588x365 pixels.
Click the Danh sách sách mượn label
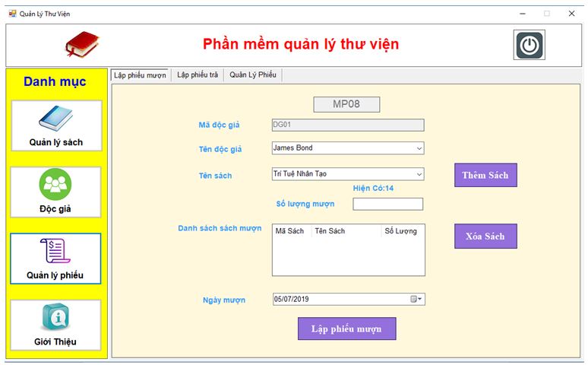[x=220, y=228]
